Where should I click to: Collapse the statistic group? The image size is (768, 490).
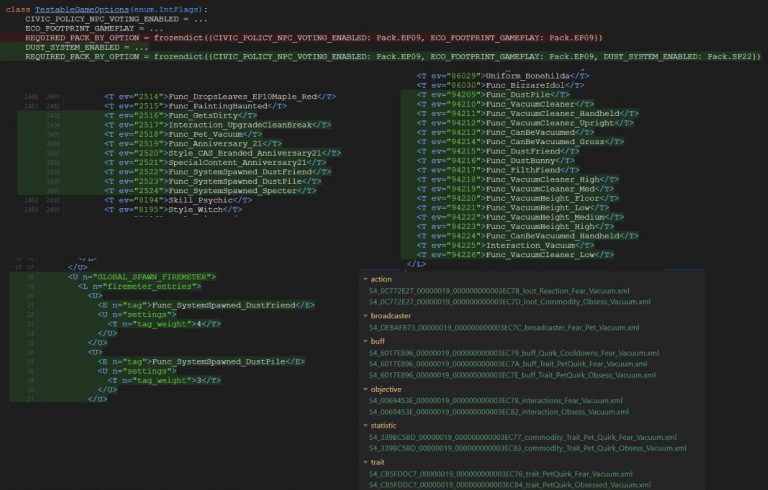[x=363, y=425]
